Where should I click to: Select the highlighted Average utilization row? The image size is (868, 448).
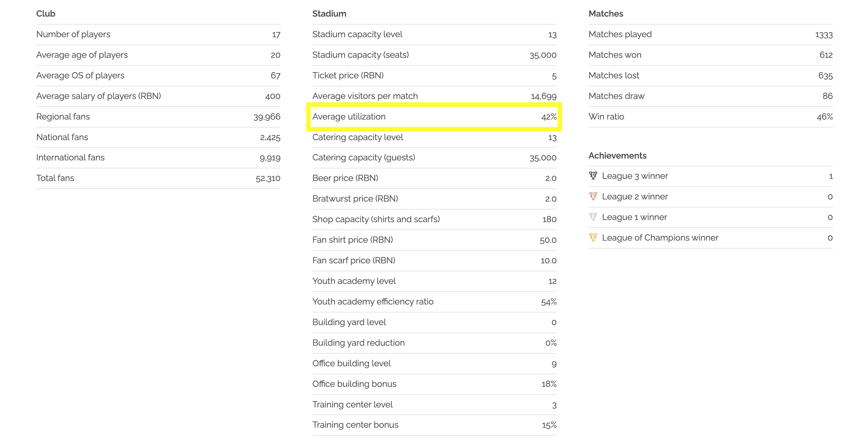coord(434,116)
